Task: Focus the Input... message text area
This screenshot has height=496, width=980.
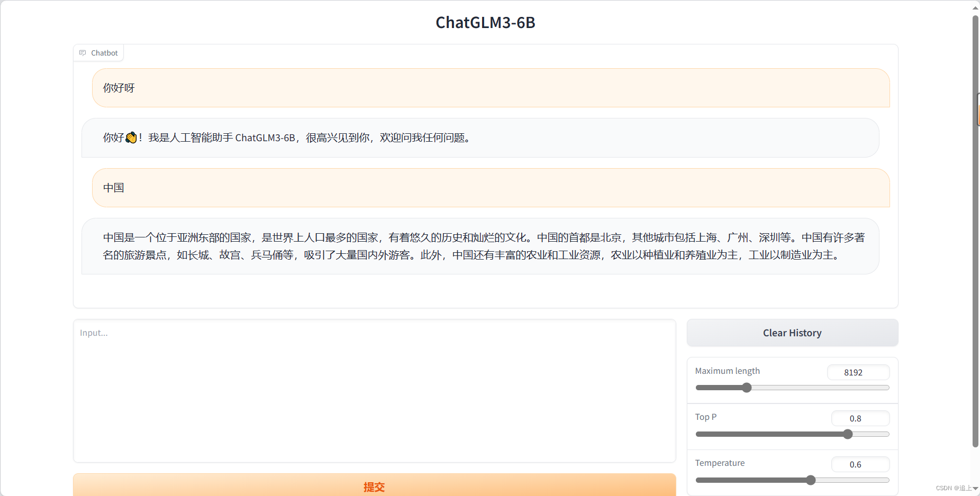Action: (x=374, y=390)
